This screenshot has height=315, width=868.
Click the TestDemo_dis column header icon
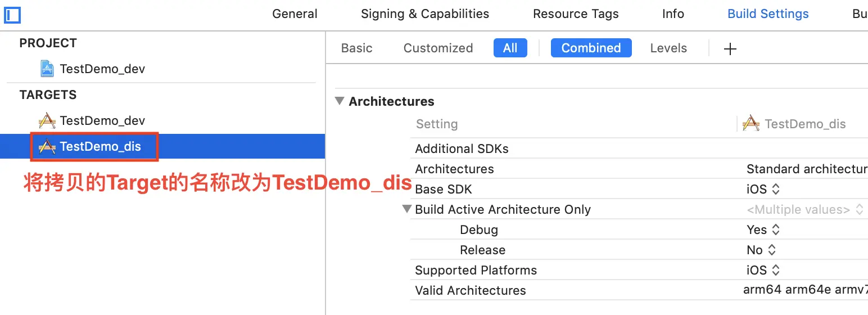751,124
